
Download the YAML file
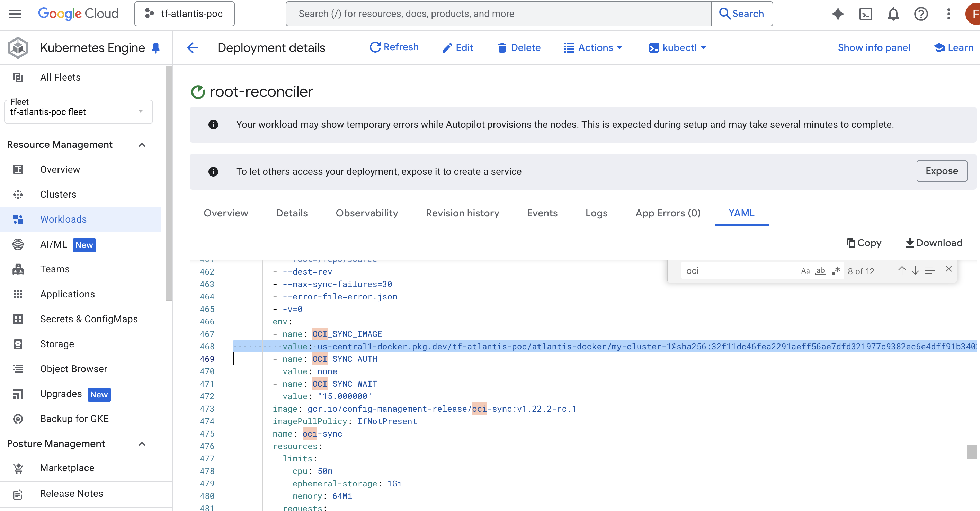point(934,243)
